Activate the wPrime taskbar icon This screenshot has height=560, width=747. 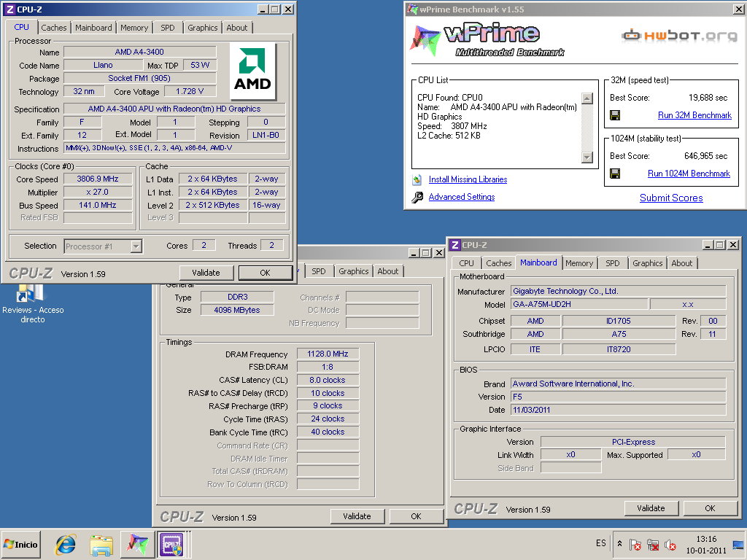[137, 545]
